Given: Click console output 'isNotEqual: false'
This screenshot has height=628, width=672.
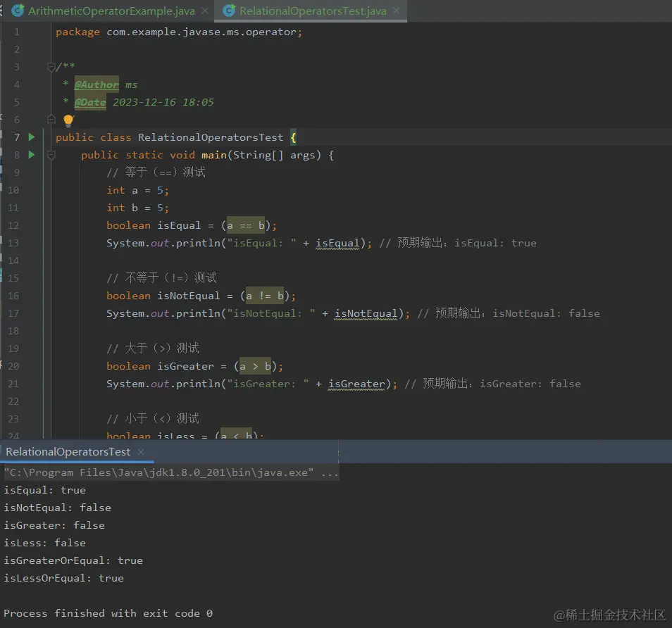Looking at the screenshot, I should (x=58, y=508).
